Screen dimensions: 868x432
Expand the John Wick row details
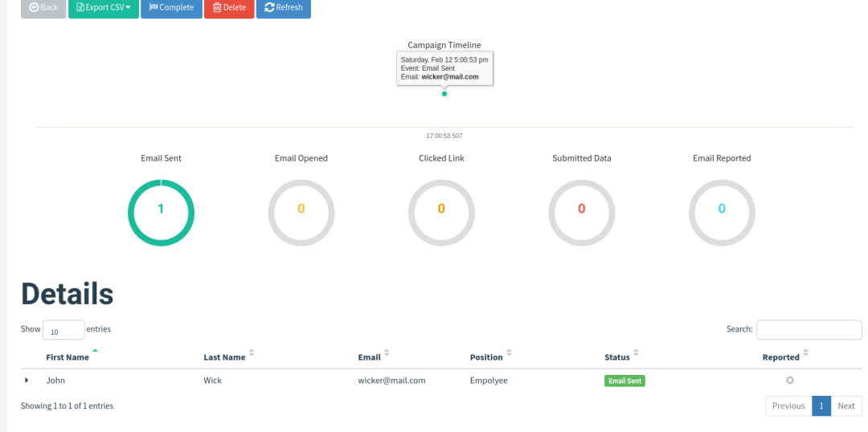(x=27, y=380)
